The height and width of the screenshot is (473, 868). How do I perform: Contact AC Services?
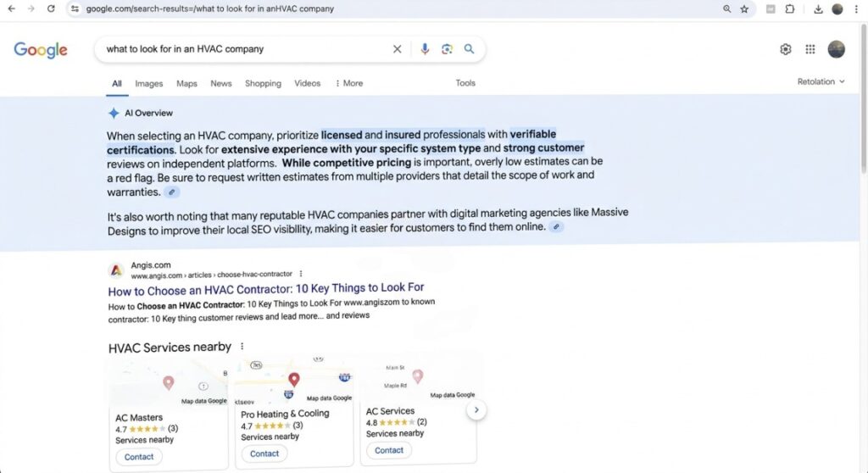(389, 450)
